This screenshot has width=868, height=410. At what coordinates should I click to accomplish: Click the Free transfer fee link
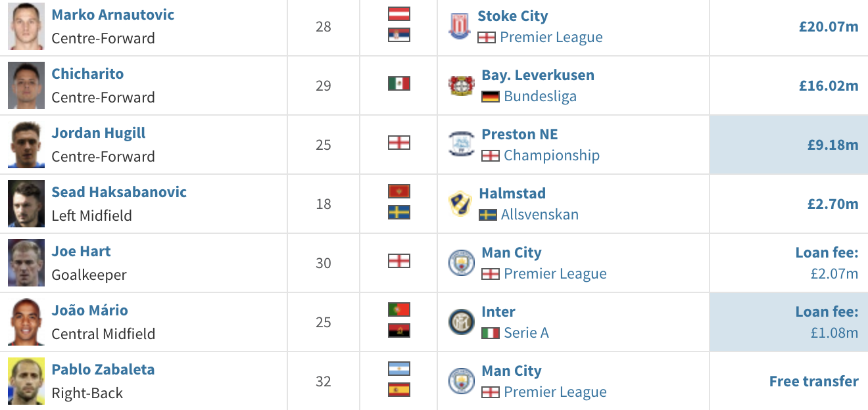tap(813, 381)
